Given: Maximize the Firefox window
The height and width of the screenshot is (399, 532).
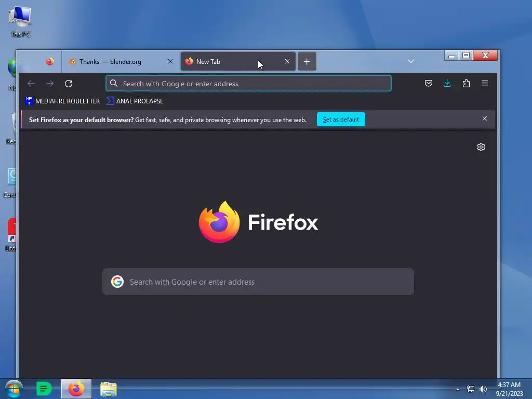Looking at the screenshot, I should [x=466, y=55].
